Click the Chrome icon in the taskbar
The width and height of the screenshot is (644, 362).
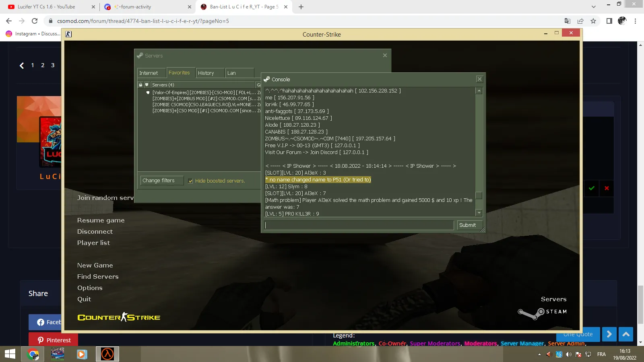coord(33,354)
